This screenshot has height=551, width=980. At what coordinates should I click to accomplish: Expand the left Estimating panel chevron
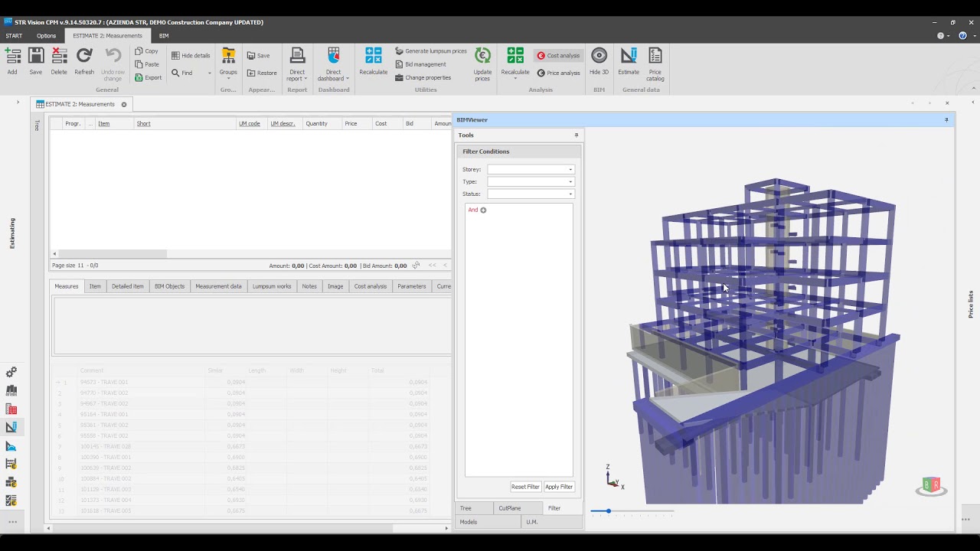coord(18,102)
